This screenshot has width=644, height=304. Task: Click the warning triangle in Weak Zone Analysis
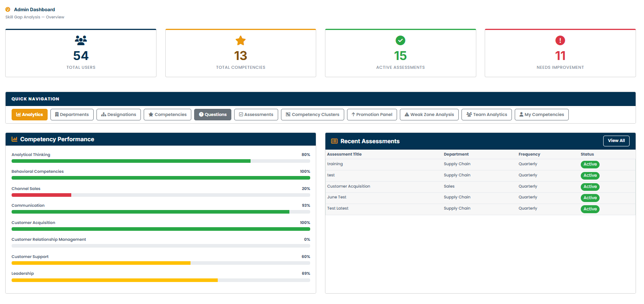coord(407,114)
